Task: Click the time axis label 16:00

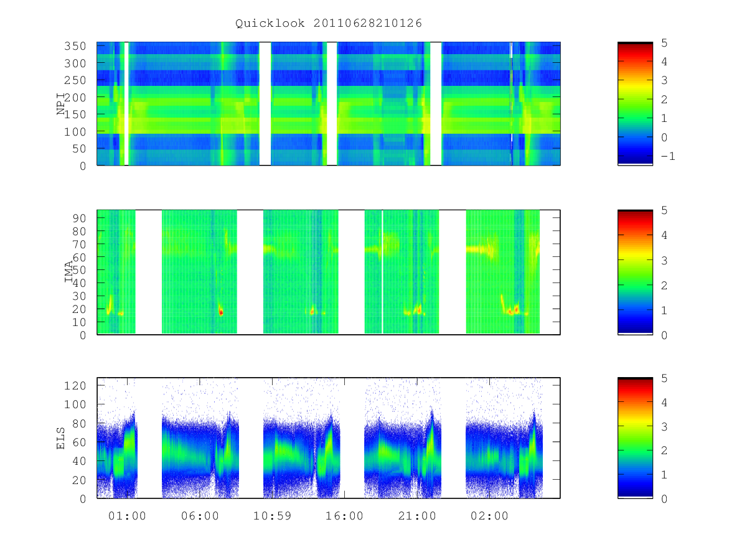Action: coord(344,516)
